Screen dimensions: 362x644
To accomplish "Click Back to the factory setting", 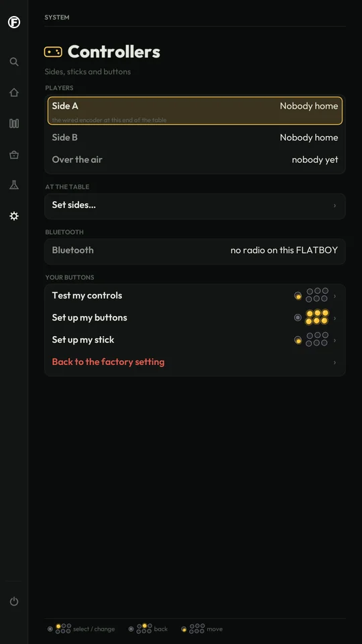I will pos(109,362).
